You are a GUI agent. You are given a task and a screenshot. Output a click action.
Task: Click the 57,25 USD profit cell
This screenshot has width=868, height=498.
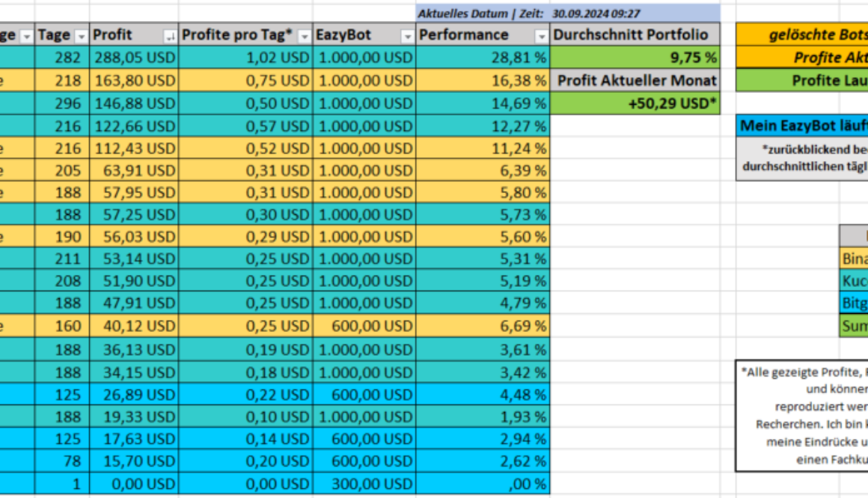(134, 215)
